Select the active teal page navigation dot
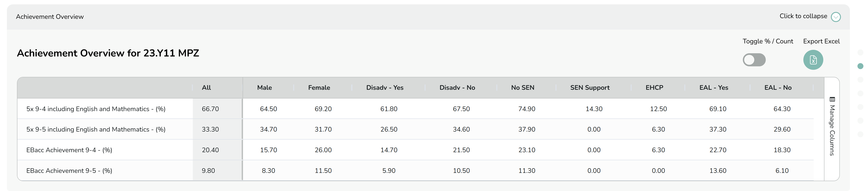This screenshot has width=868, height=191. coord(860,66)
